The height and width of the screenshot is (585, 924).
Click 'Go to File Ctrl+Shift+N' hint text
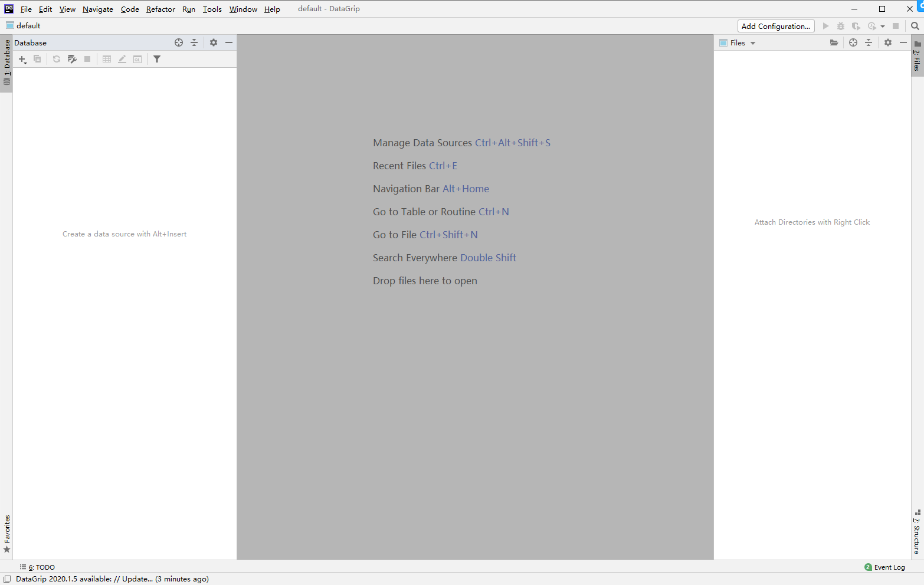(x=425, y=235)
